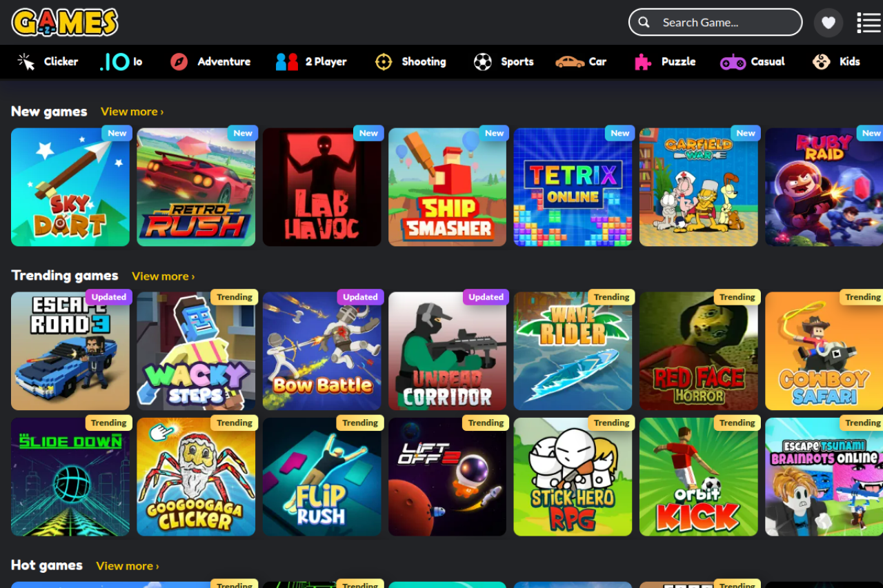Expand Hot games with View more

(127, 566)
